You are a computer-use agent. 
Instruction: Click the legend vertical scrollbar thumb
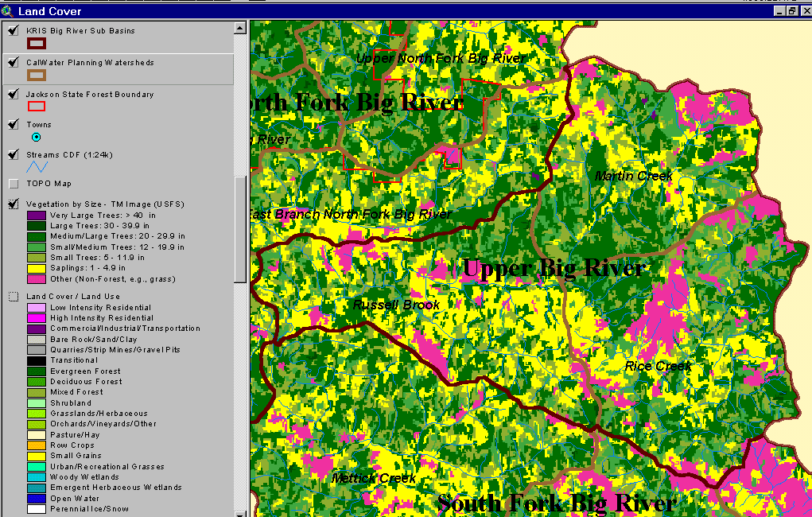click(x=239, y=230)
